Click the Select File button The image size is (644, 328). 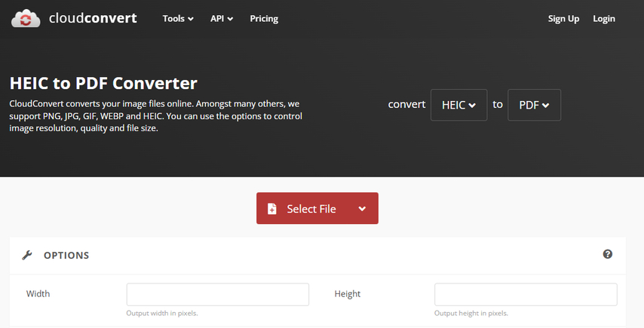pos(317,208)
